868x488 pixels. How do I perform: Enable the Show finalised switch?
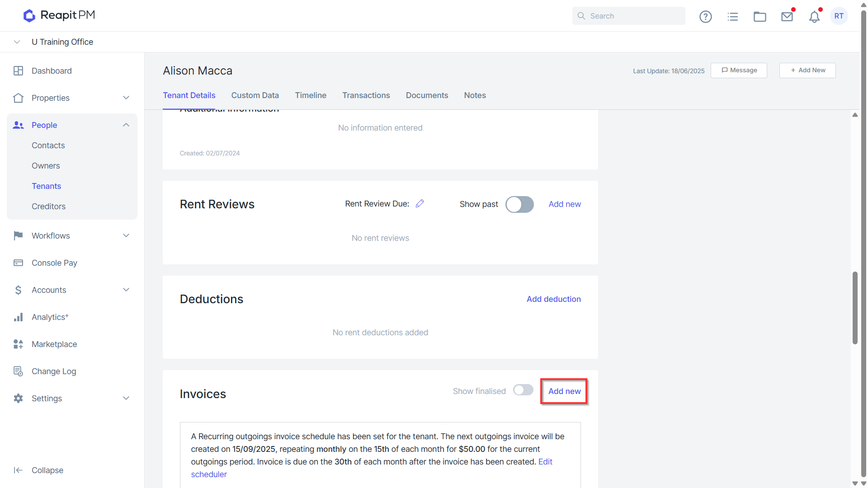click(523, 390)
